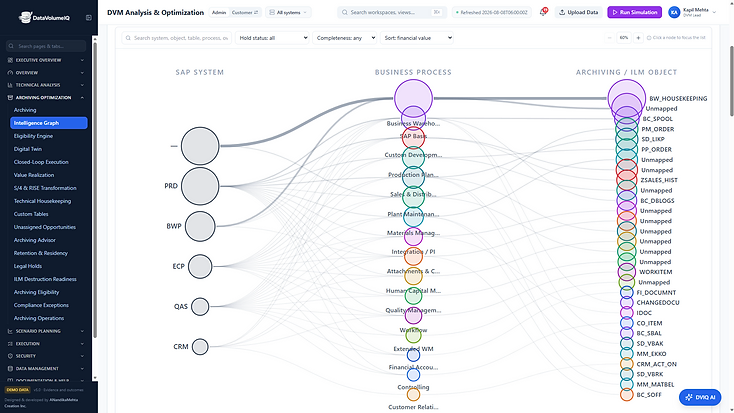Viewport: 734px width, 413px height.
Task: Click the KA user avatar
Action: (x=674, y=12)
